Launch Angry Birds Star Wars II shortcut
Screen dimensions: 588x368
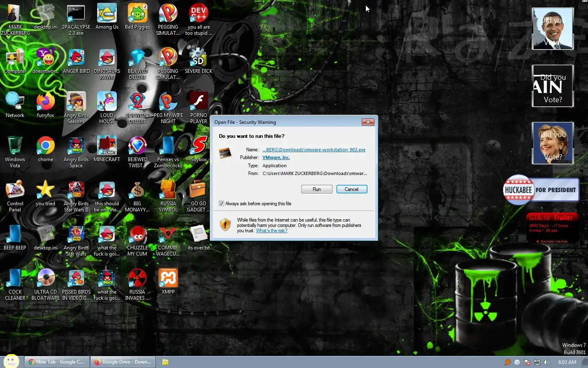pyautogui.click(x=76, y=195)
